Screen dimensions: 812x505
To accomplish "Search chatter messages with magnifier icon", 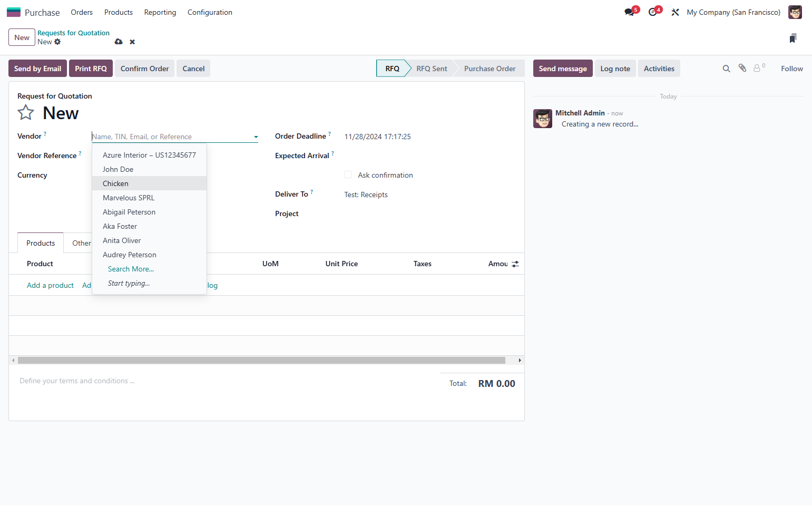I will click(x=726, y=69).
